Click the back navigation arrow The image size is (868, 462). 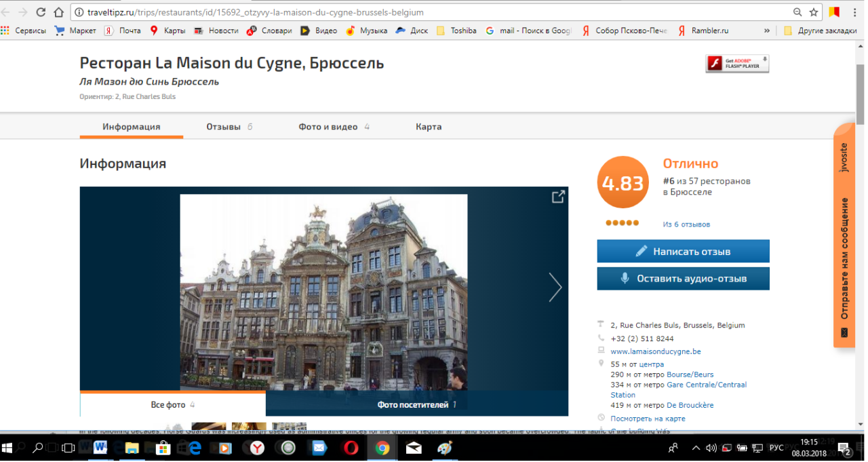tap(6, 12)
